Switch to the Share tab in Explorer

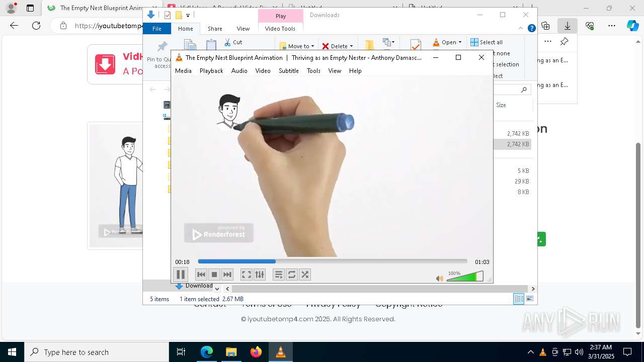(x=215, y=29)
